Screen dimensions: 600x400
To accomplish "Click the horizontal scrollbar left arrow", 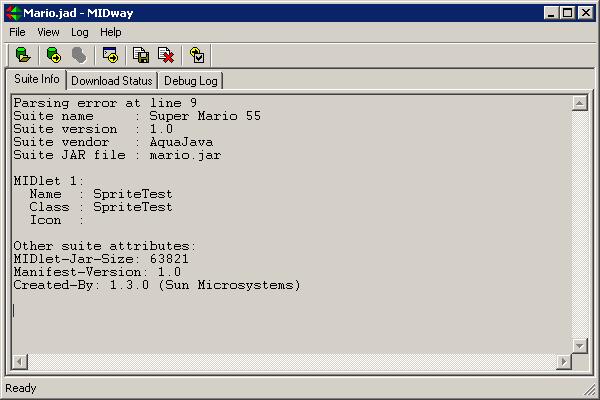I will point(20,361).
